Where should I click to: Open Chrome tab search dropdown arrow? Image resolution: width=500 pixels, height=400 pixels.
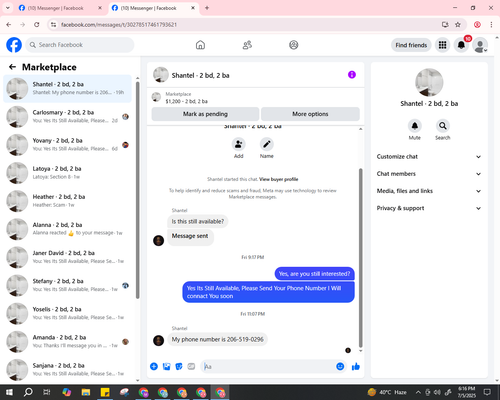click(x=8, y=8)
